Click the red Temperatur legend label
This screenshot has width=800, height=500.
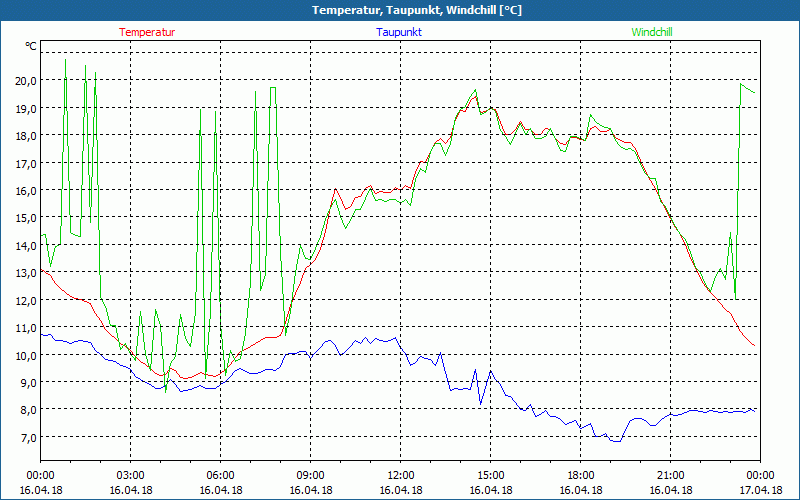(147, 32)
